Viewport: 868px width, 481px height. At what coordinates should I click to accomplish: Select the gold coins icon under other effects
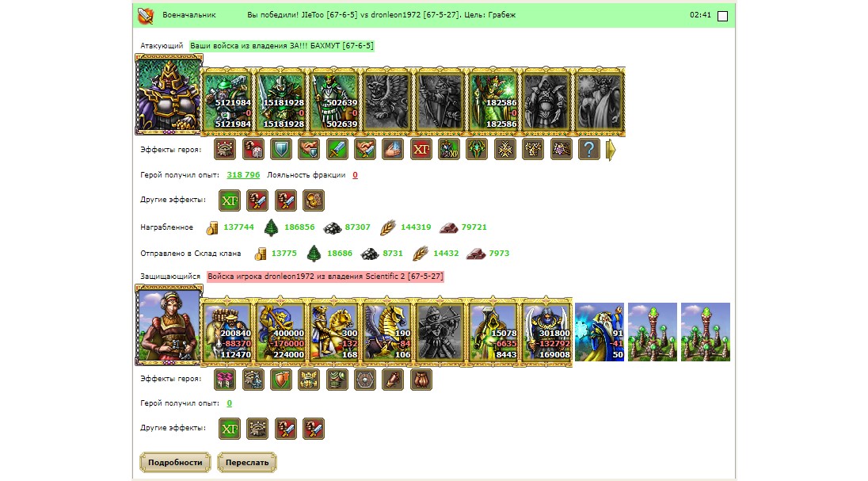point(314,200)
